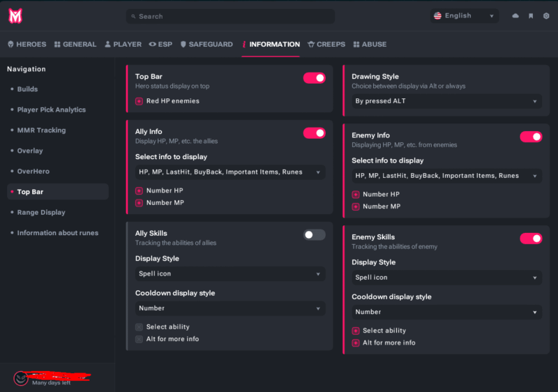Open the settings gear icon
The width and height of the screenshot is (558, 392).
tap(546, 16)
